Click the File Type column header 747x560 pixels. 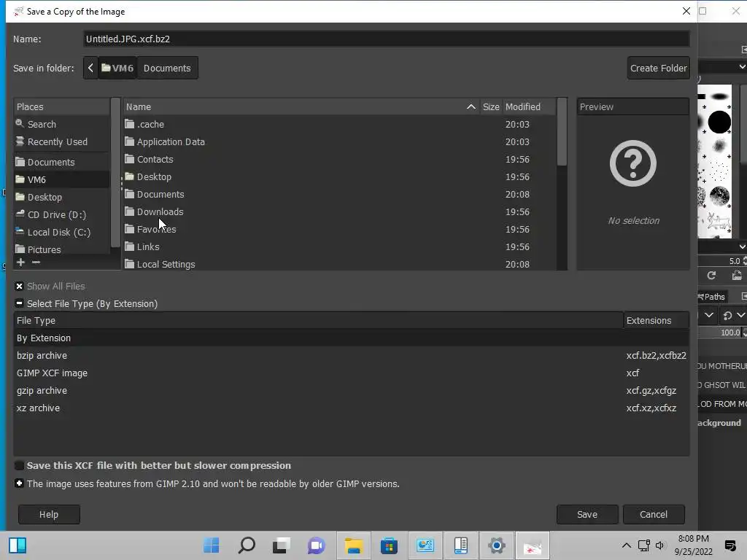pyautogui.click(x=318, y=321)
